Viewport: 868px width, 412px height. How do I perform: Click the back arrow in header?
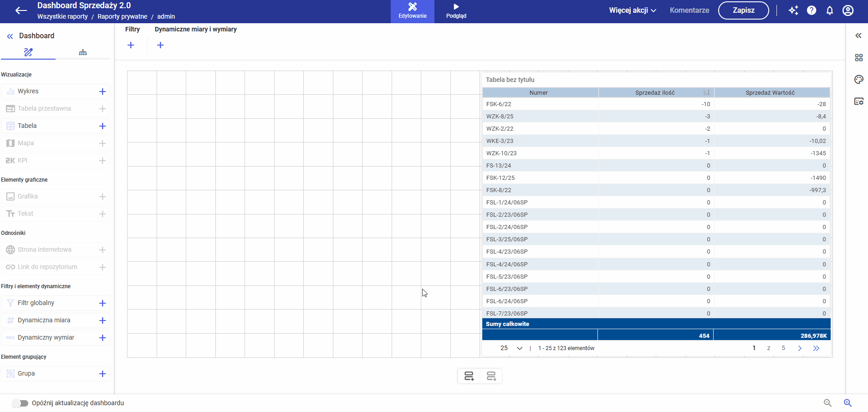(21, 10)
